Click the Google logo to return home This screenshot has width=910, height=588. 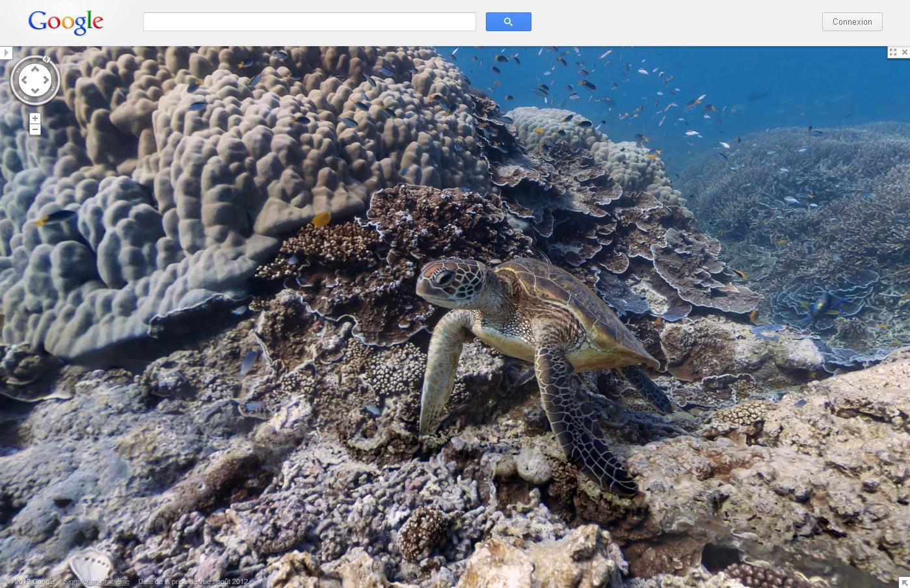coord(66,22)
